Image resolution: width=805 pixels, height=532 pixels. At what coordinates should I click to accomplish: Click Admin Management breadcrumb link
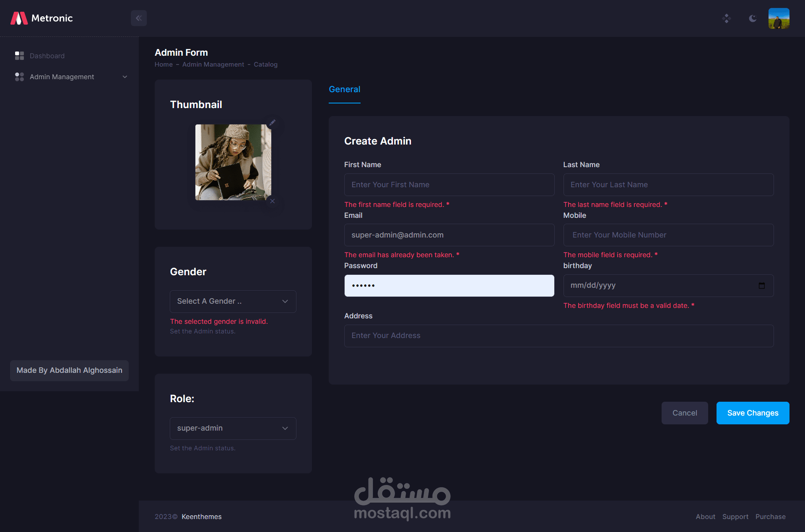pyautogui.click(x=213, y=65)
